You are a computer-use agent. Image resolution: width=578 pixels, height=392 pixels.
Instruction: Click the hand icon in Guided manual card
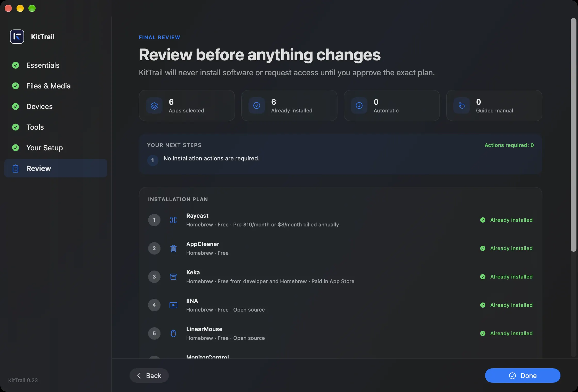pyautogui.click(x=462, y=106)
